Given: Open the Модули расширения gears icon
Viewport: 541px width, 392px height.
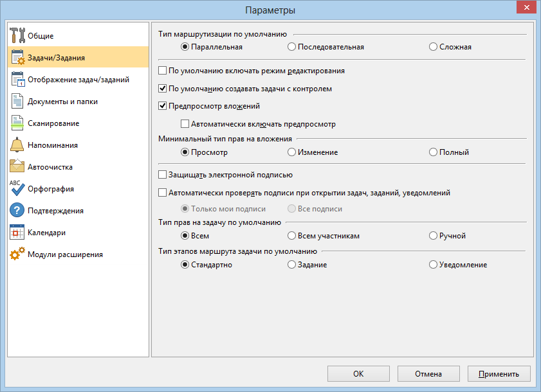Looking at the screenshot, I should point(17,254).
